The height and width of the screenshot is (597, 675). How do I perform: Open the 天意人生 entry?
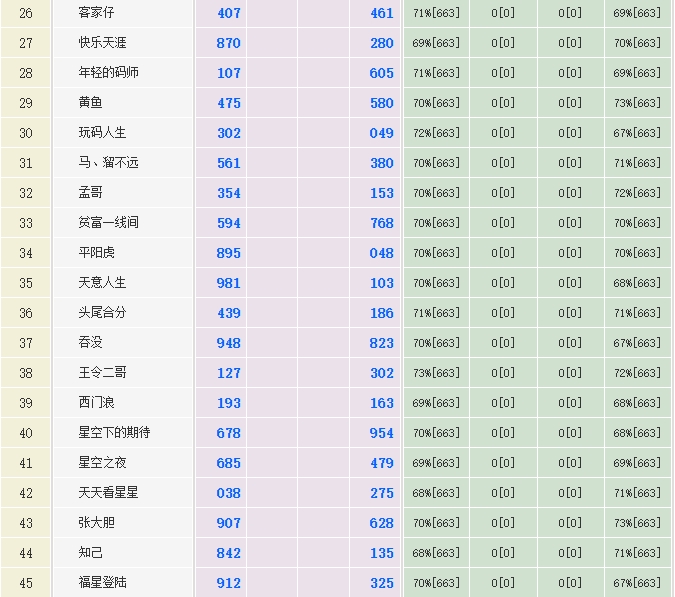coord(103,283)
